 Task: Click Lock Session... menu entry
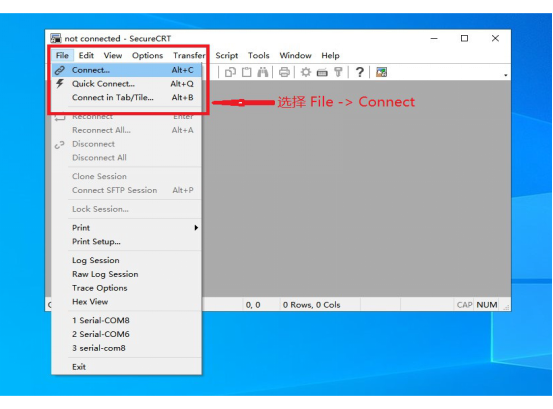(x=127, y=209)
